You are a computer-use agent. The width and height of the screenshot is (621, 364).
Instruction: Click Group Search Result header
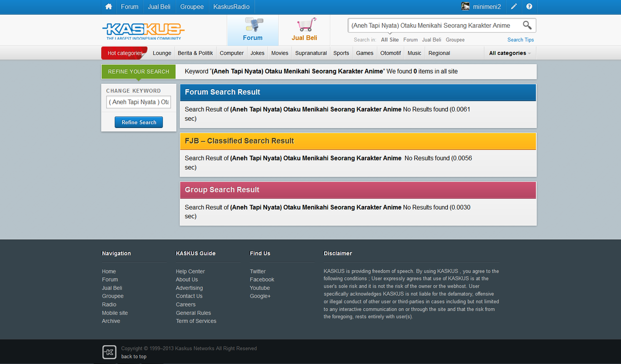pos(358,190)
